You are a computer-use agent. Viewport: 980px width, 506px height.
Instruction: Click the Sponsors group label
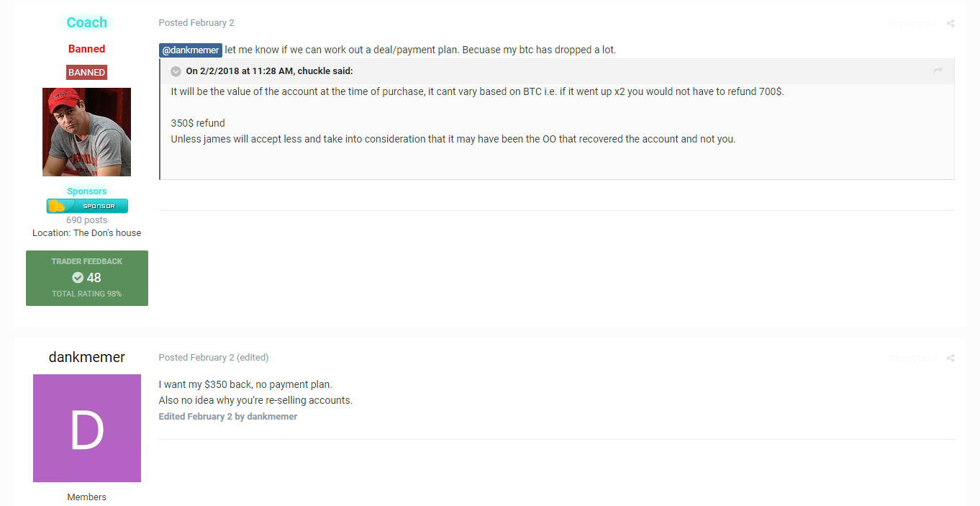87,191
